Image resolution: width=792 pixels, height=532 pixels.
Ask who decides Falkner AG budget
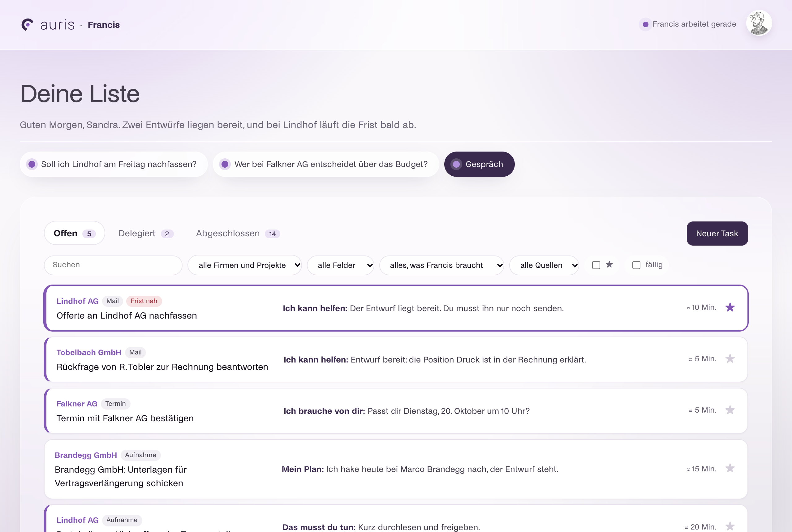(x=326, y=164)
